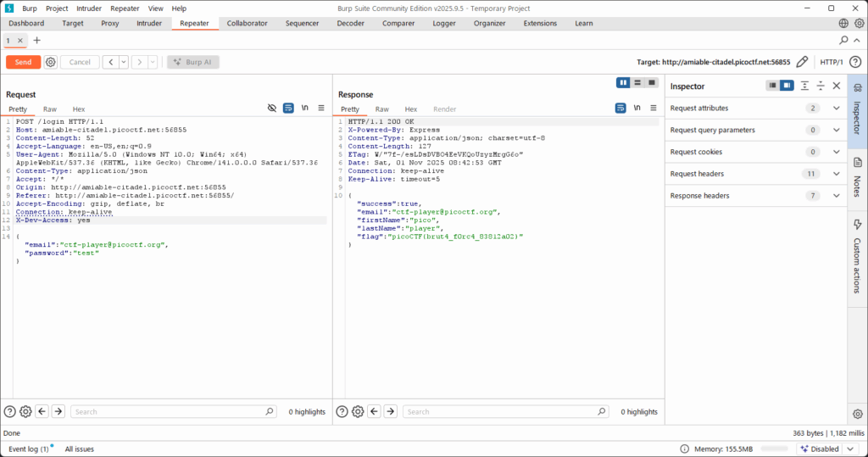The width and height of the screenshot is (868, 457).
Task: Close the Inspector panel
Action: pos(837,86)
